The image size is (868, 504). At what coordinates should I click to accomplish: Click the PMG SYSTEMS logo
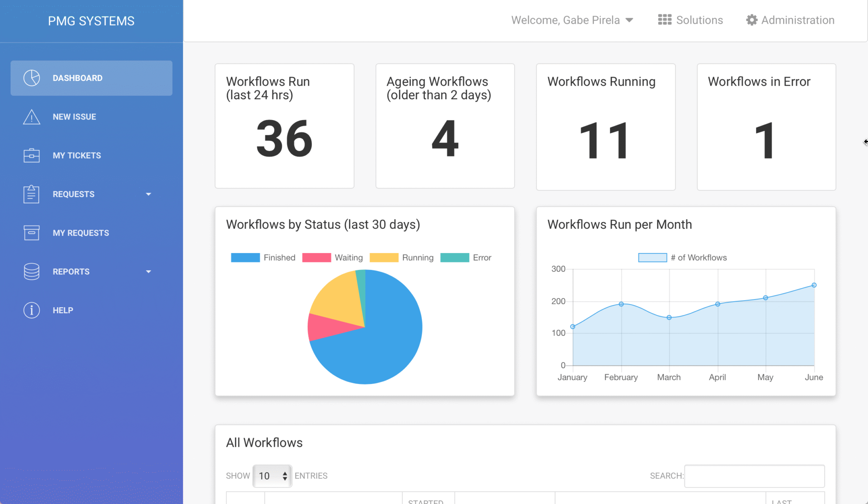[91, 20]
